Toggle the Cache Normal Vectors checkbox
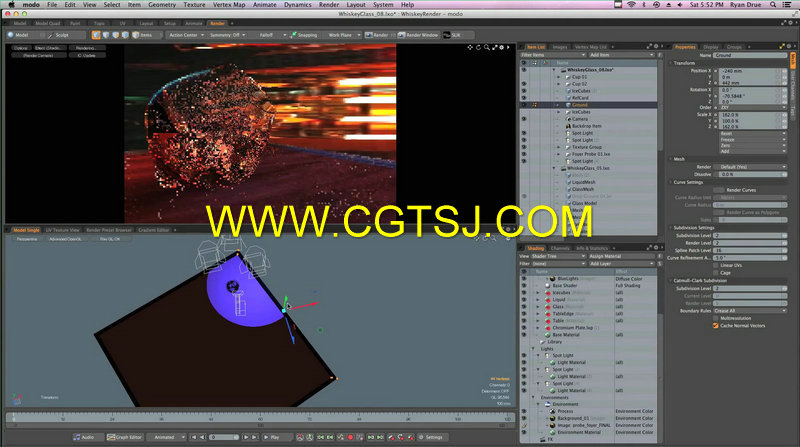 716,326
